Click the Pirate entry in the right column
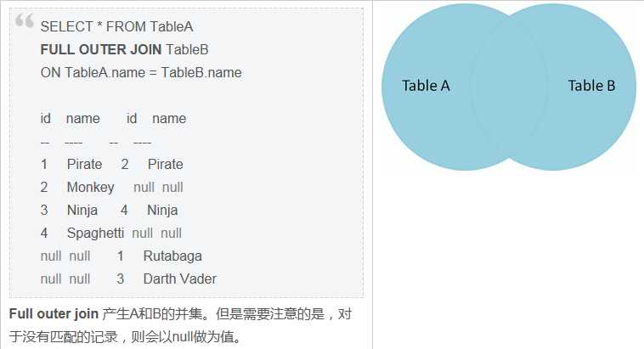Image resolution: width=644 pixels, height=349 pixels. pos(165,164)
